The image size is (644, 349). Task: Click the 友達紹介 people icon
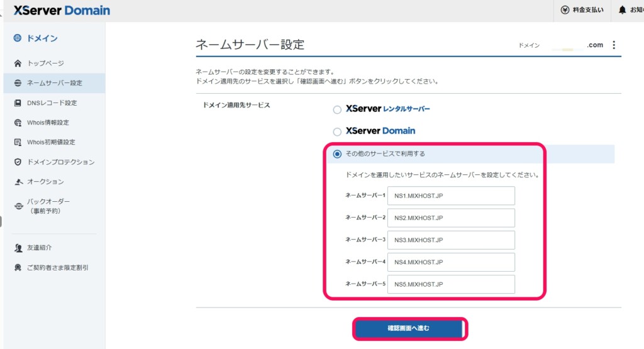tap(18, 248)
